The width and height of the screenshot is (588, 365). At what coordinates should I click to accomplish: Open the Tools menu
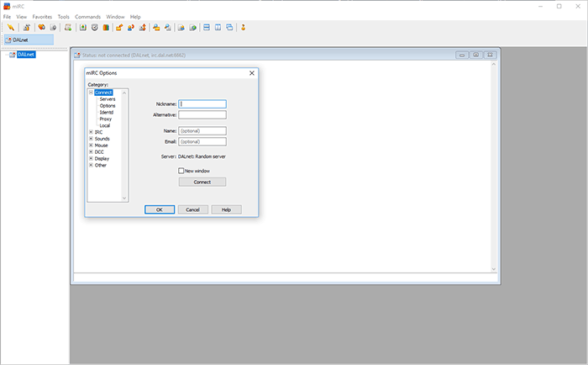tap(63, 17)
